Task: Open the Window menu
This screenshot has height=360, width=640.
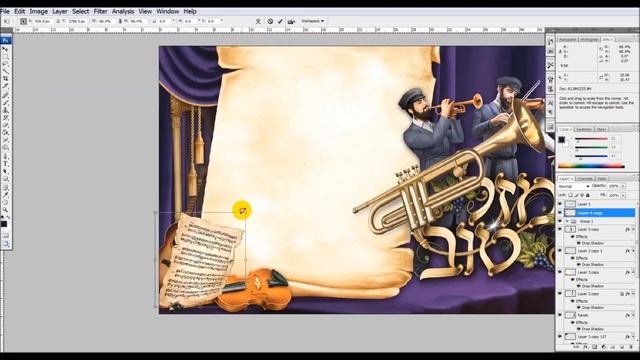Action: point(168,11)
